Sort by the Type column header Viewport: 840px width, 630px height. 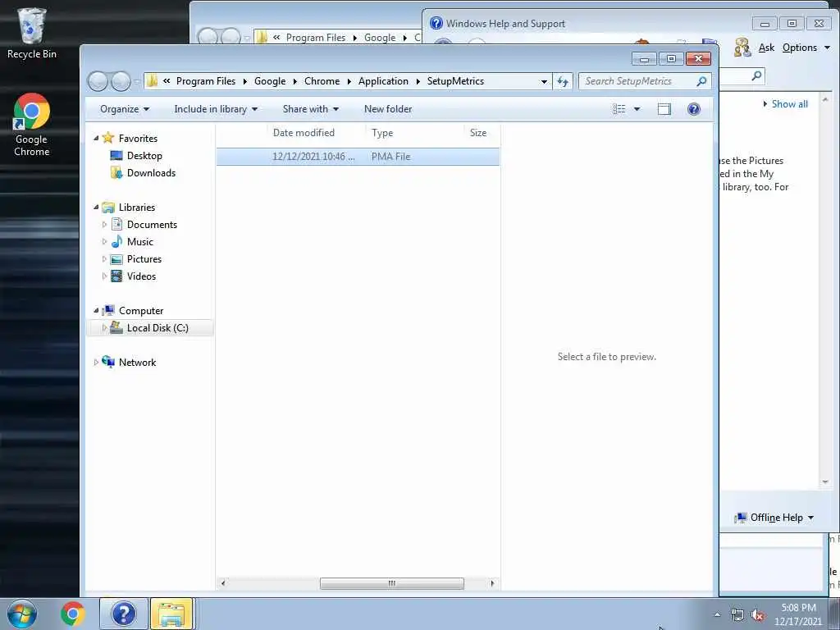414,133
